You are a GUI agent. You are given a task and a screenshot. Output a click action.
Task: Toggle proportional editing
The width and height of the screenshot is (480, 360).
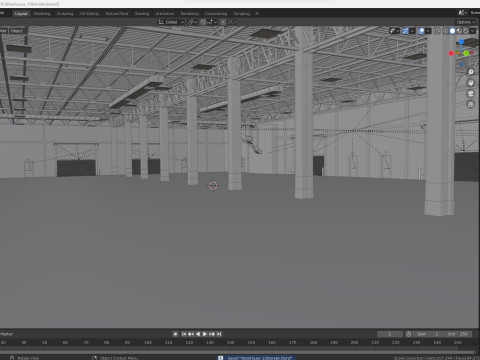223,22
